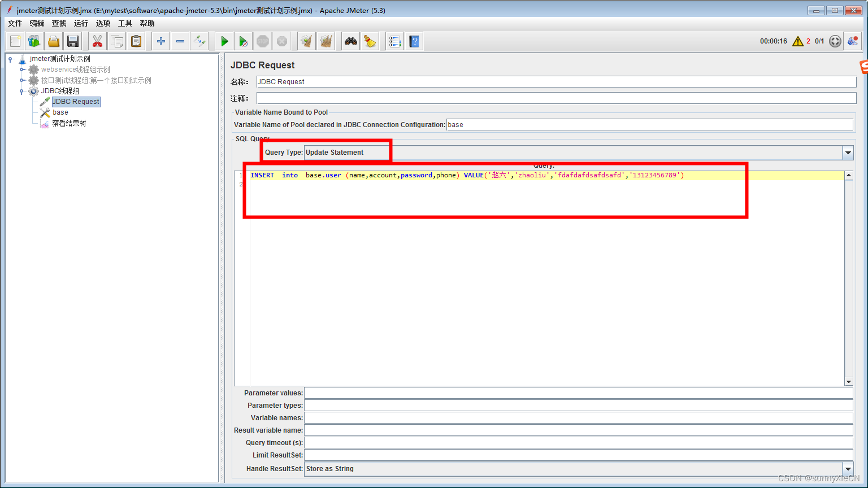Clear all results with double broom icon

[x=326, y=41]
